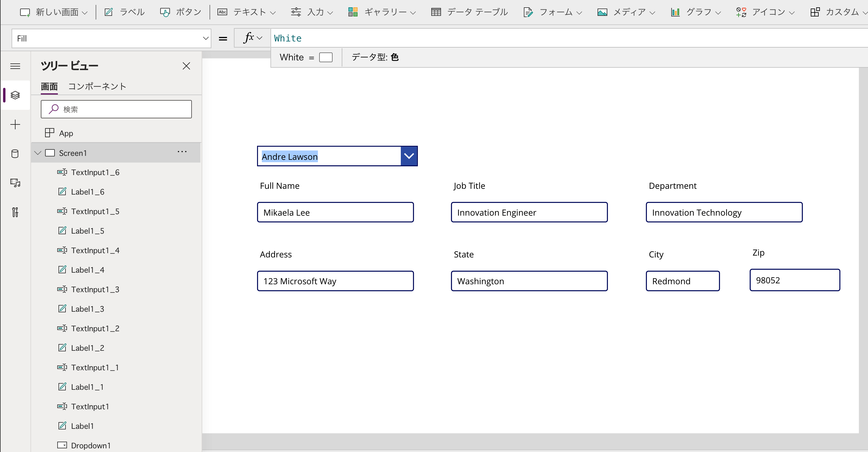Open the Data sources cylinder icon
Screen dimensions: 868x452
[15, 154]
